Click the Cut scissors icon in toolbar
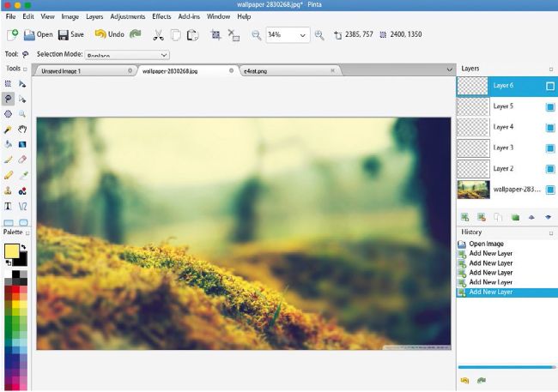The width and height of the screenshot is (558, 392). point(157,35)
